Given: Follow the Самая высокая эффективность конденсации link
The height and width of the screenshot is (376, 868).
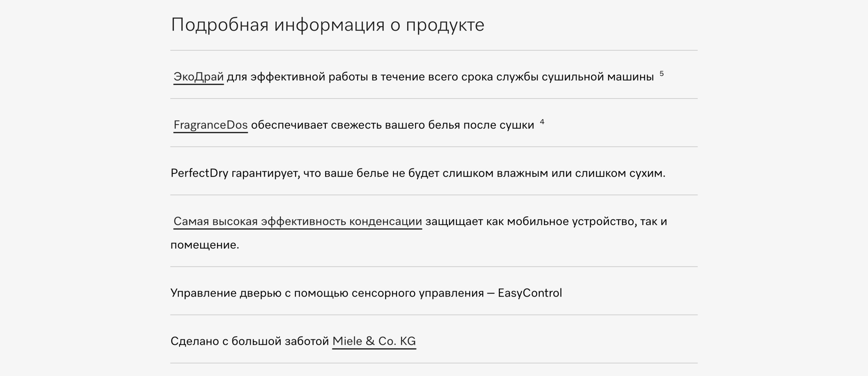Looking at the screenshot, I should (x=298, y=221).
